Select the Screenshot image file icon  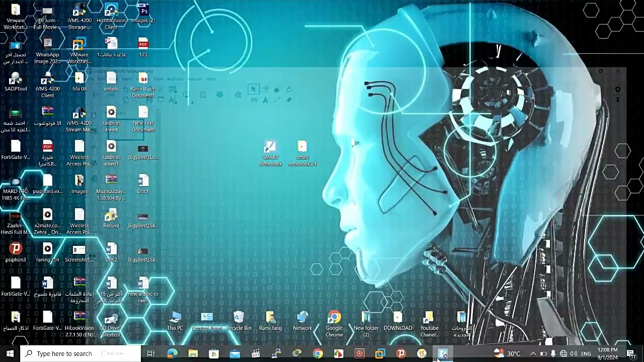pos(79,253)
